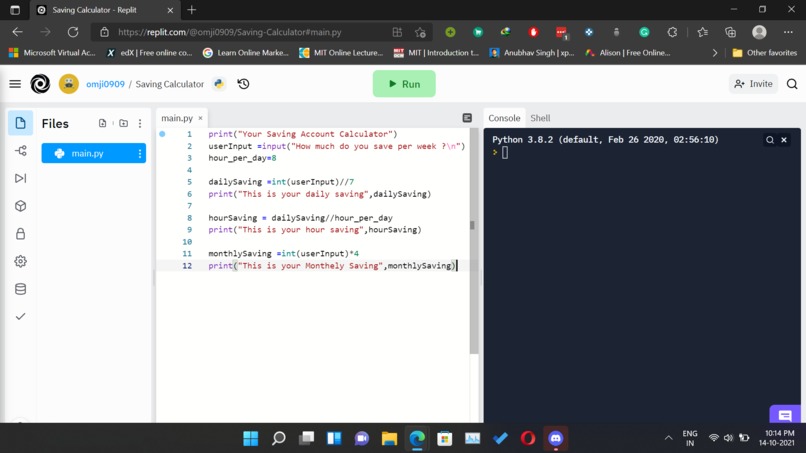
Task: Click the editor vertical scrollbar
Action: click(474, 241)
